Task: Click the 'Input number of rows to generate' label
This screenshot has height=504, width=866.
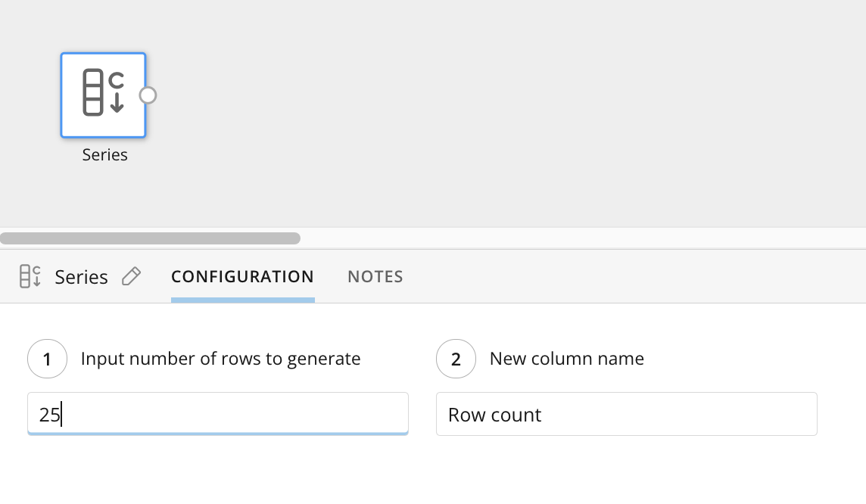Action: 221,359
